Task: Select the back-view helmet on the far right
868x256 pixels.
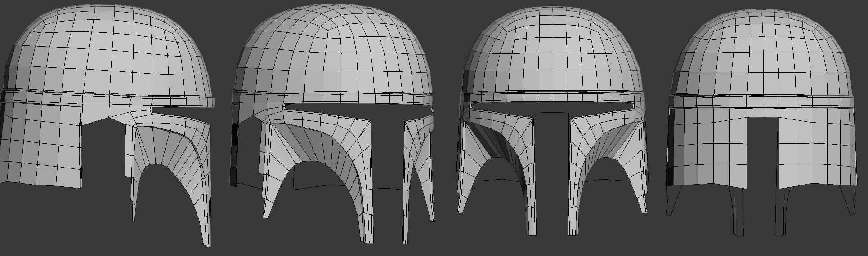Action: pos(761,122)
